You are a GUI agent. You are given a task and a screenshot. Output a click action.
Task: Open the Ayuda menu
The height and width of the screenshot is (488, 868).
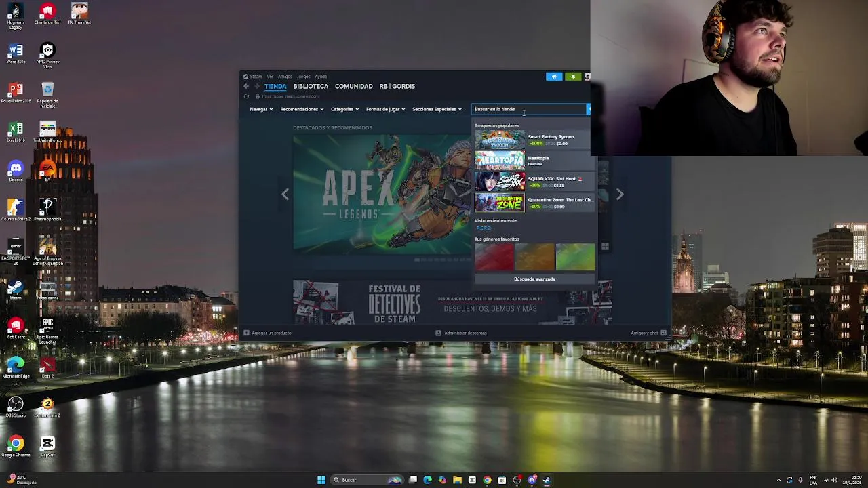coord(321,77)
